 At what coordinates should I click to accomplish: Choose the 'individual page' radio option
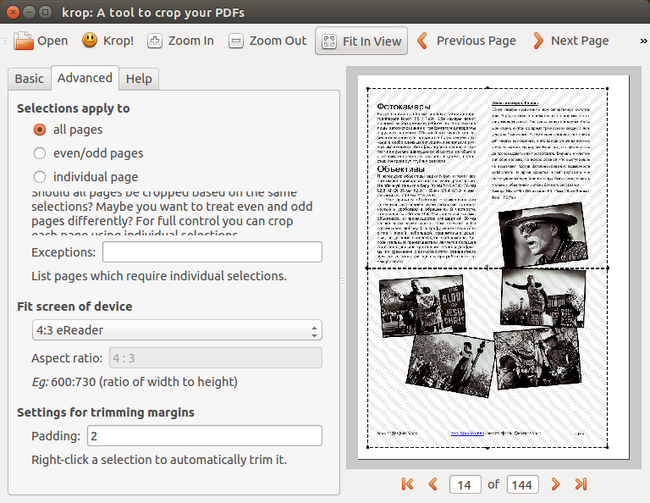point(40,177)
